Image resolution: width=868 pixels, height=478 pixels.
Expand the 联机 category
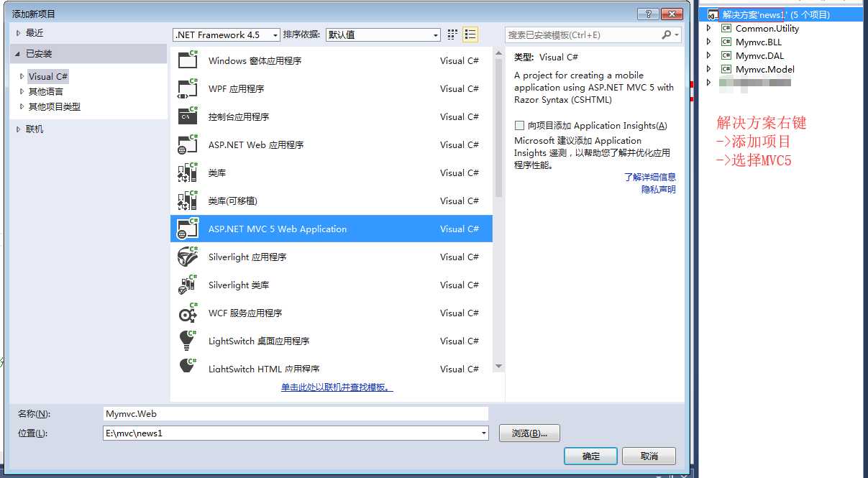pyautogui.click(x=19, y=129)
